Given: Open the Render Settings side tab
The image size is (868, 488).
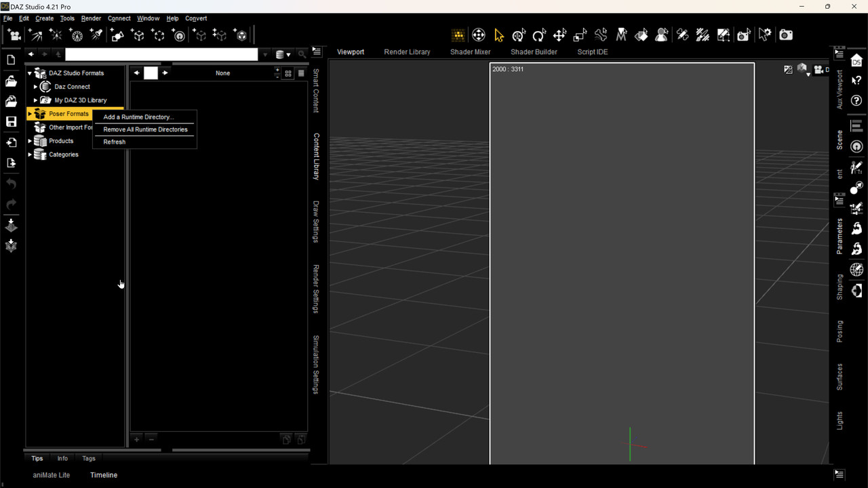Looking at the screenshot, I should tap(316, 289).
